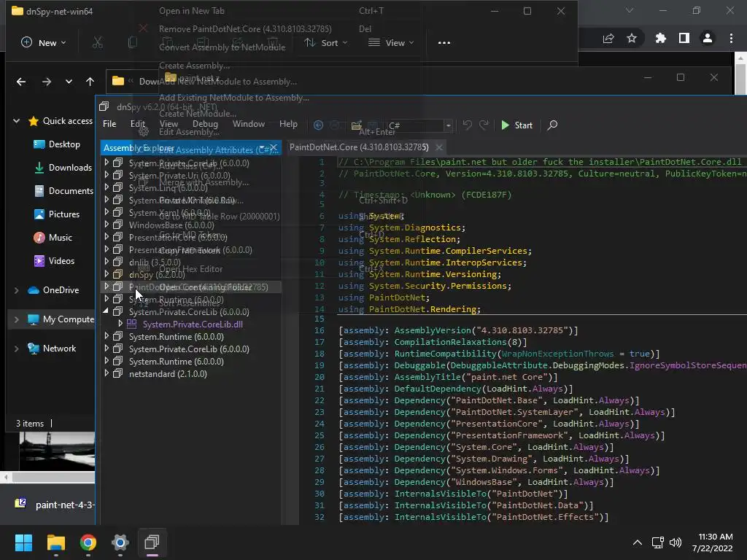Click the Forward arrow in File Explorer

tap(46, 82)
